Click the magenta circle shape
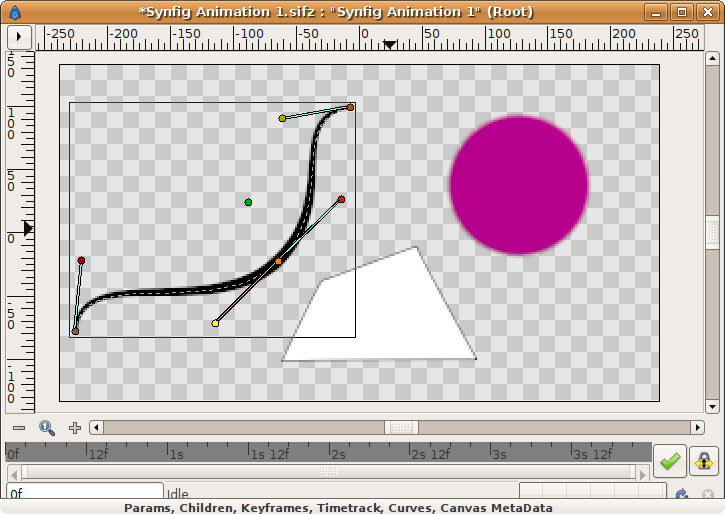The width and height of the screenshot is (725, 514). click(518, 185)
